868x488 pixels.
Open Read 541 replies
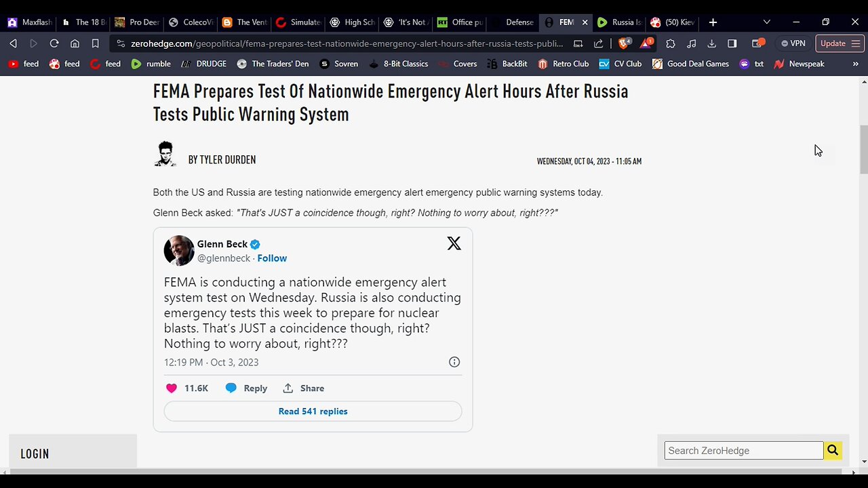point(313,411)
